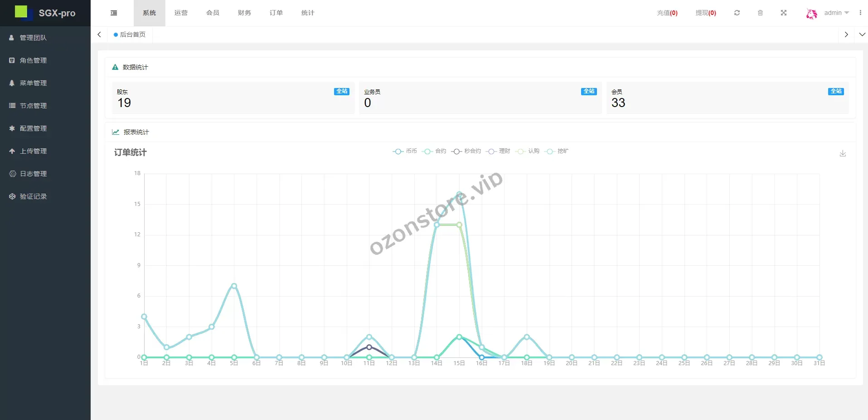Expand the tab list down-chevron
Viewport: 868px width, 420px height.
[862, 34]
